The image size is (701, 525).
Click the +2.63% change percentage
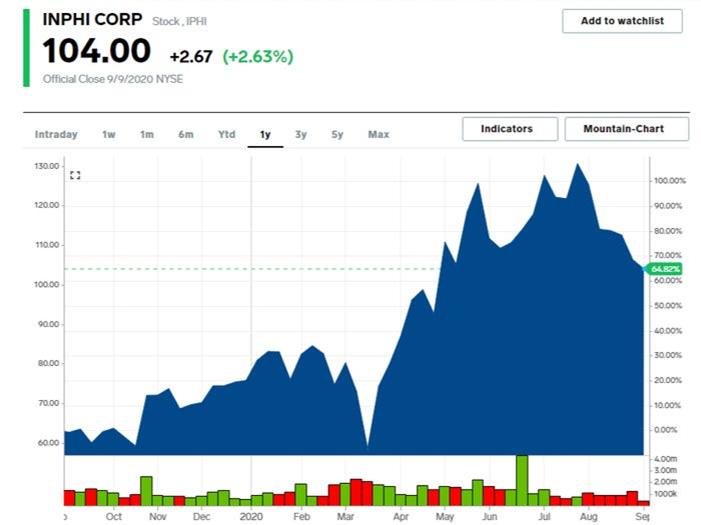tap(258, 56)
